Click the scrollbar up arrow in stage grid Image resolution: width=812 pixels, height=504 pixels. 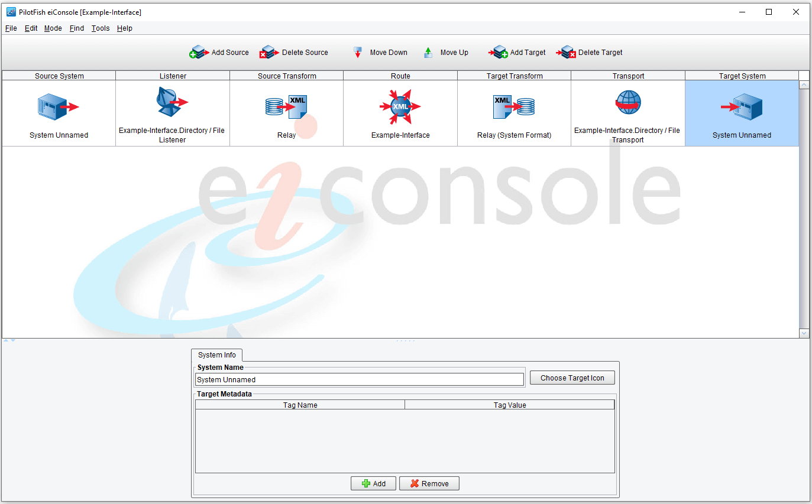coord(804,85)
